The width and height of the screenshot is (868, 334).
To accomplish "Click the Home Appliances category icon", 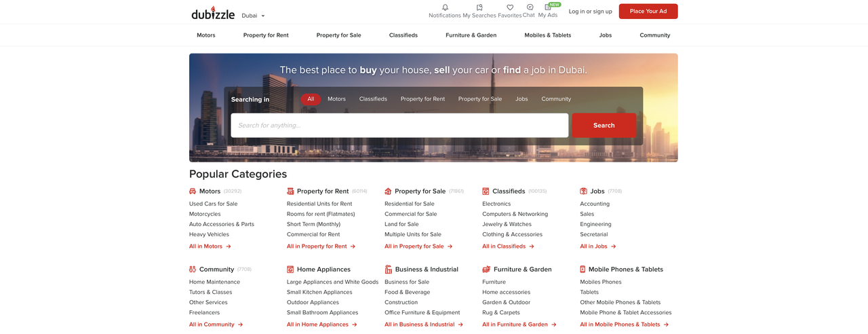I will (x=290, y=270).
